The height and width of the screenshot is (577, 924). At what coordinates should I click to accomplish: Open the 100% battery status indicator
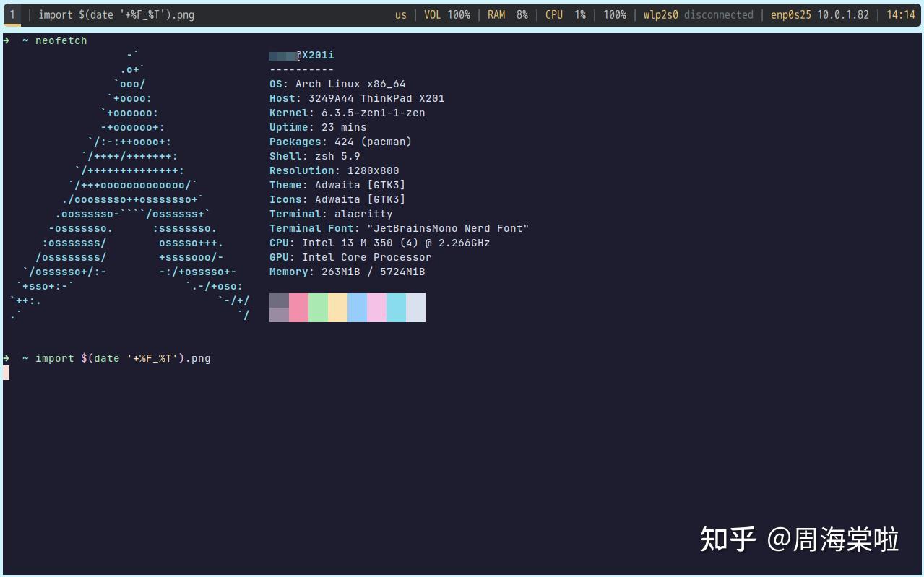click(614, 14)
